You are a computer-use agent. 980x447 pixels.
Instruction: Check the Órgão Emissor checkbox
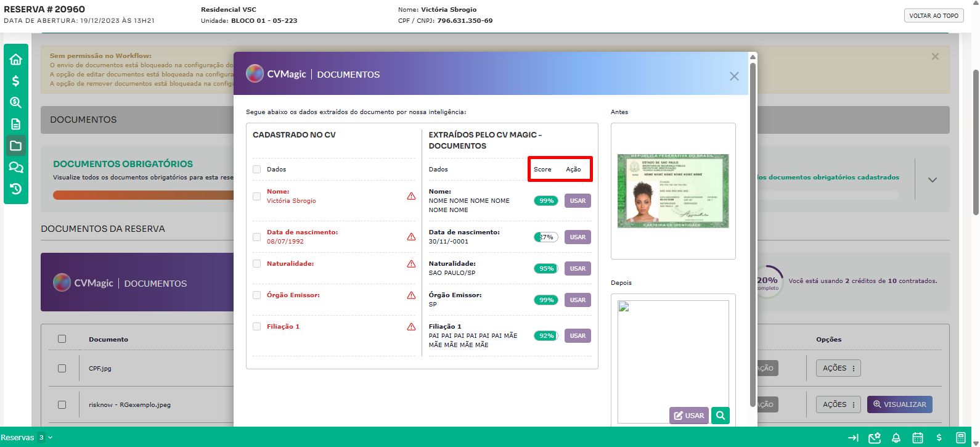[x=256, y=295]
